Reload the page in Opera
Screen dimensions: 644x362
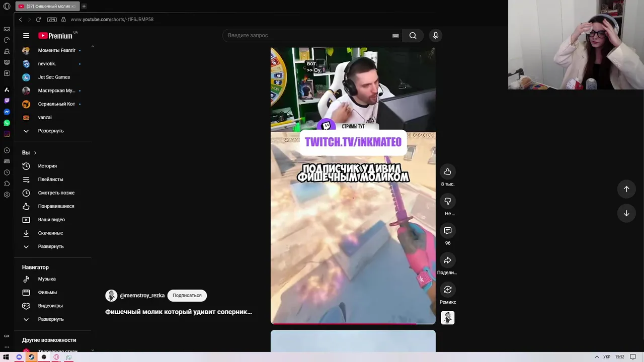[38, 20]
